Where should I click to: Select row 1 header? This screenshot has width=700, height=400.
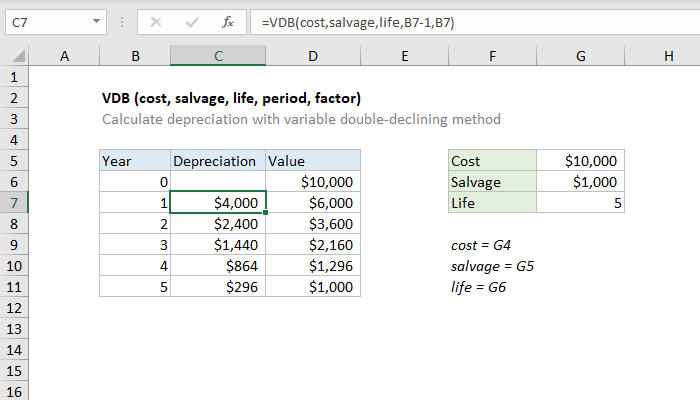[14, 77]
